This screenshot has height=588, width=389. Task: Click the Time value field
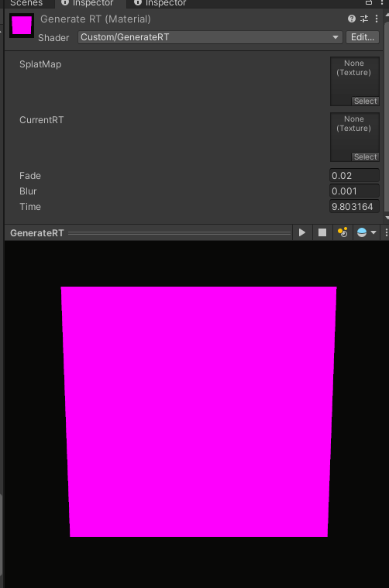click(x=354, y=207)
